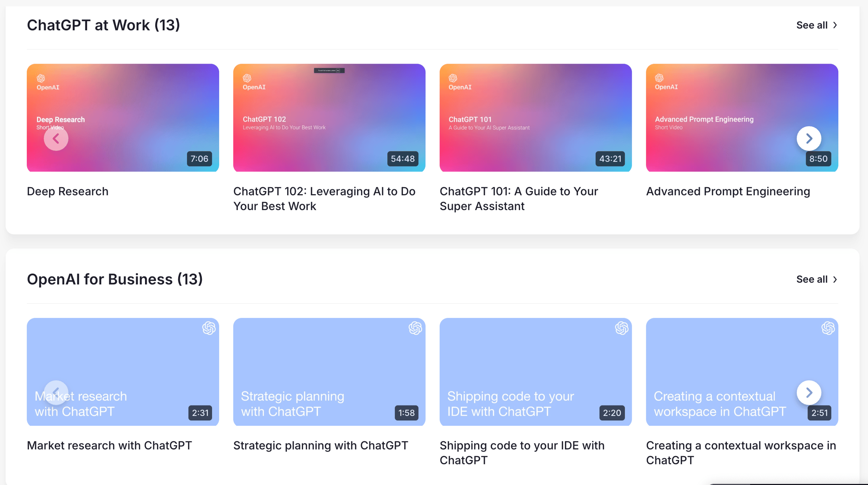
Task: Open the ChatGPT 101 video thumbnail
Action: [x=536, y=118]
